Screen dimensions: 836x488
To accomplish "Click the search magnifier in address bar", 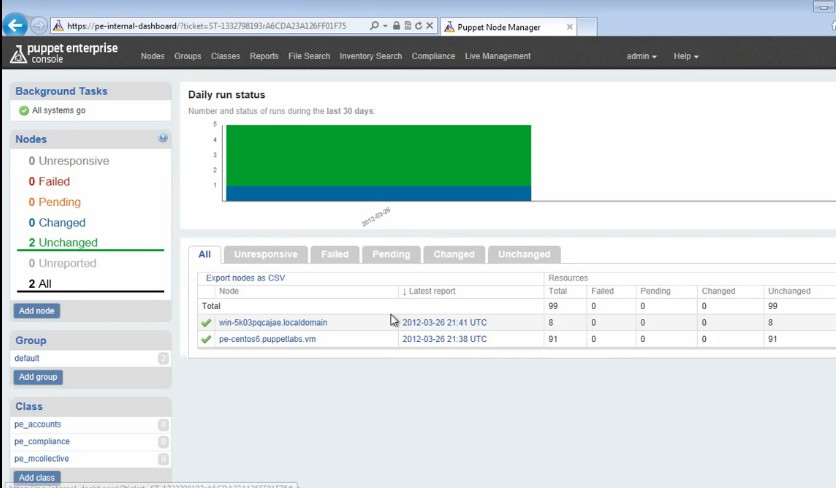I will pyautogui.click(x=374, y=26).
